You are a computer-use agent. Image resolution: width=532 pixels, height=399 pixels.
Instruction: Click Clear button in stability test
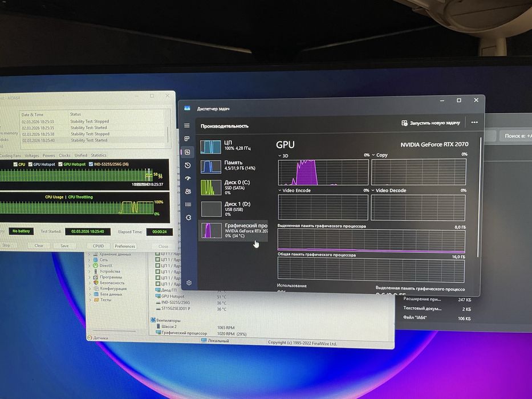(x=39, y=245)
